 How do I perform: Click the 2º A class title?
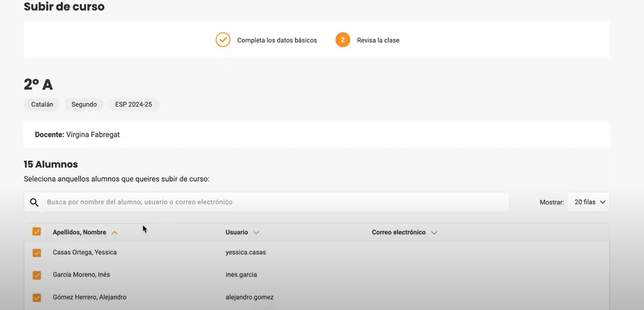click(38, 85)
